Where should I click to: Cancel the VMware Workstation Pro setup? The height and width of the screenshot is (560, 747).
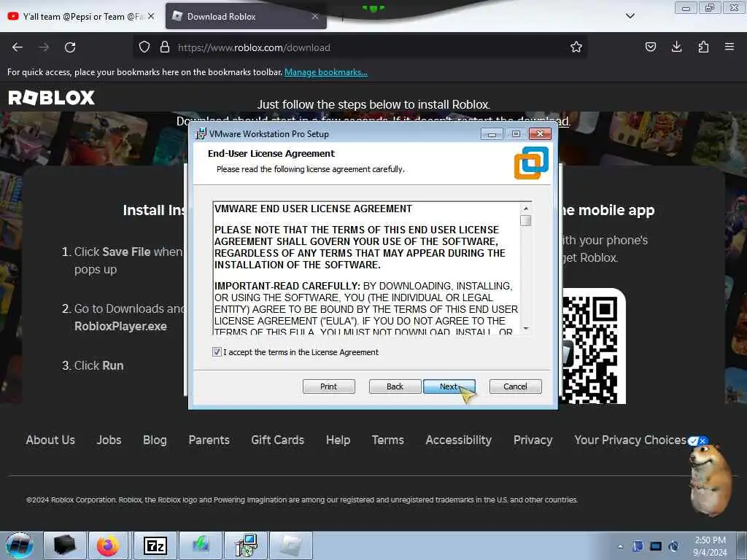[x=516, y=386]
